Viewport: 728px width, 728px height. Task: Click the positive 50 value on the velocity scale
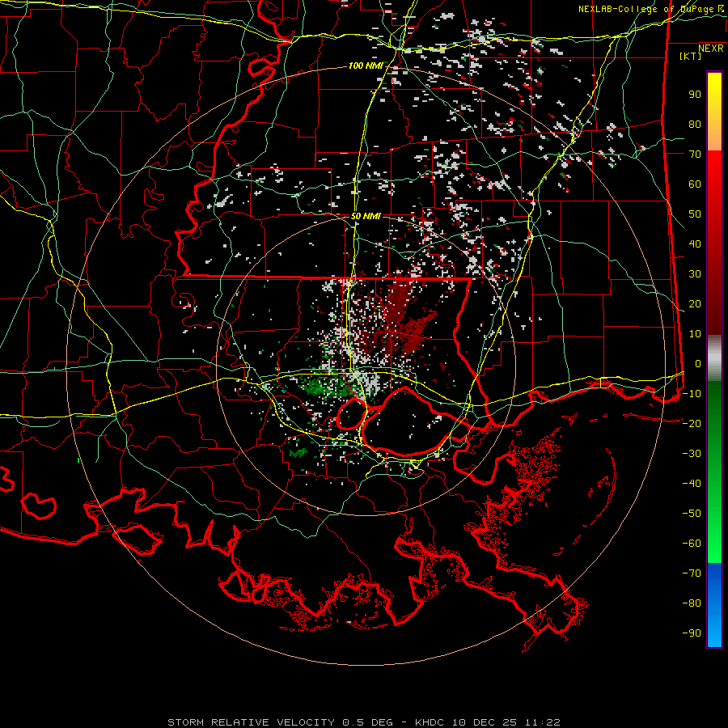click(695, 214)
